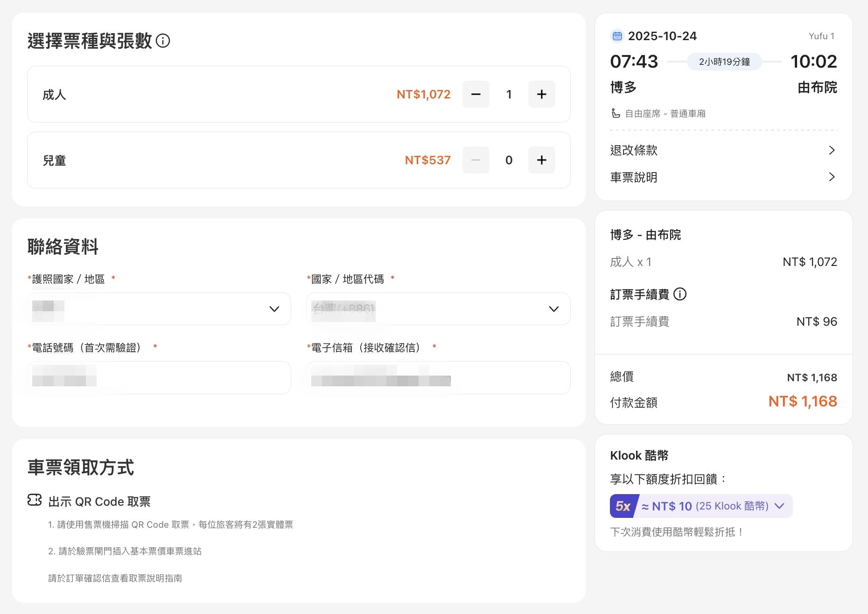Screen dimensions: 868x614
Task: Click the calendar icon beside 2025-10-24
Action: coord(617,35)
